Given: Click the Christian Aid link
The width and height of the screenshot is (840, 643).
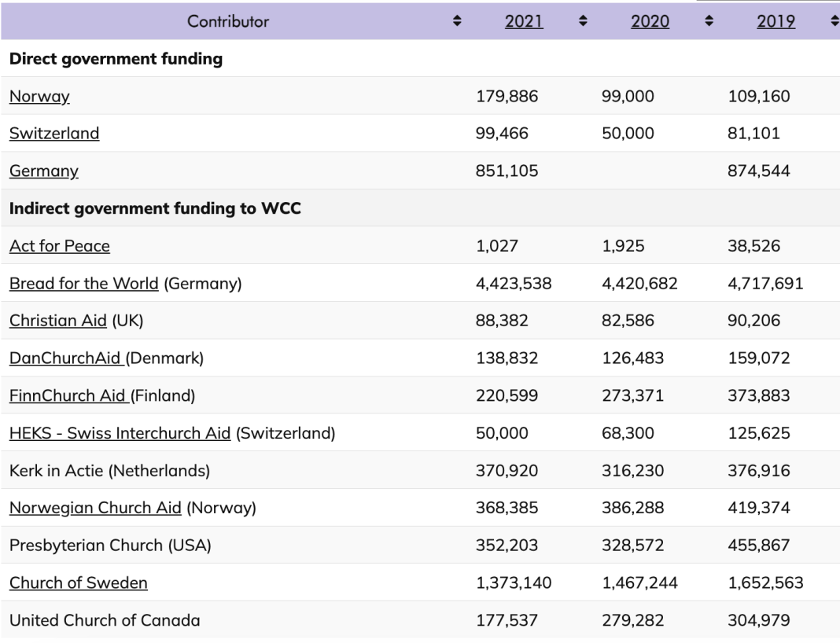Looking at the screenshot, I should [x=58, y=321].
